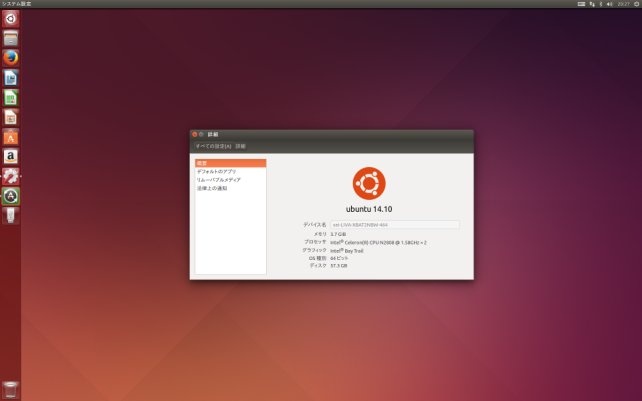Open the sound volume indicator
Viewport: 642px width, 401px height.
[610, 4]
